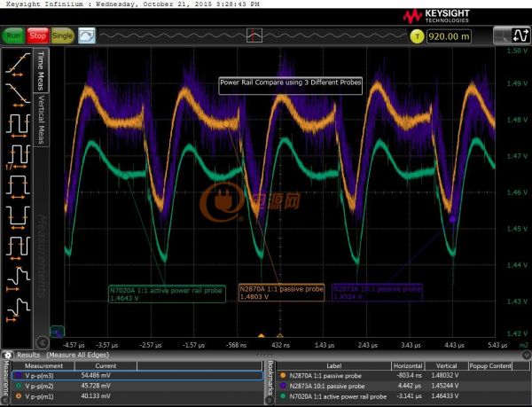Click the waveform overview position marker
532x407 pixels.
pos(254,35)
